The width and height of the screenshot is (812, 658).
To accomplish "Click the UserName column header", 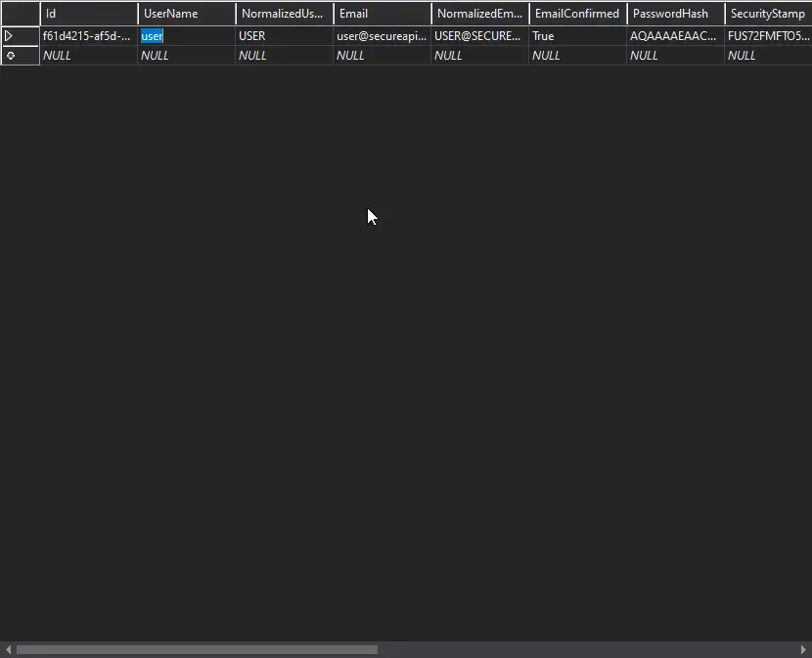I will [x=185, y=13].
